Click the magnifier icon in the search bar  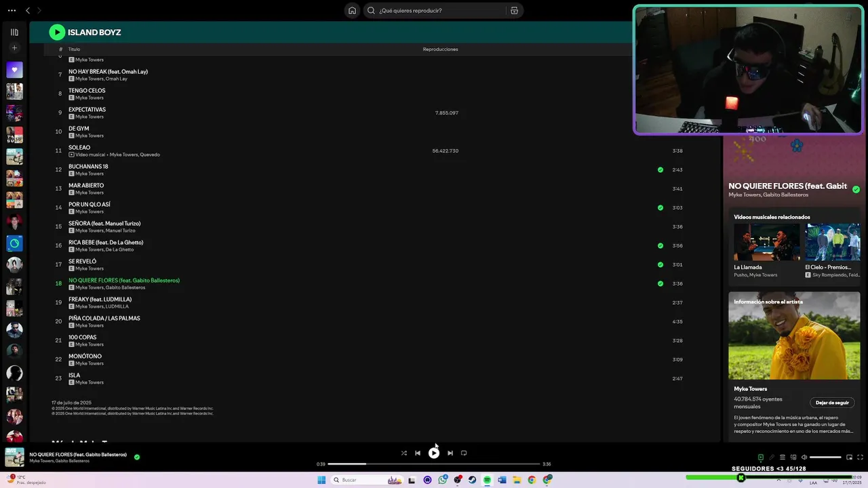point(371,10)
